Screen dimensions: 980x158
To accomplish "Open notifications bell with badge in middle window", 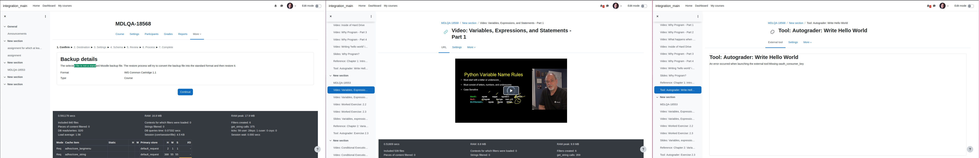I will [x=602, y=6].
